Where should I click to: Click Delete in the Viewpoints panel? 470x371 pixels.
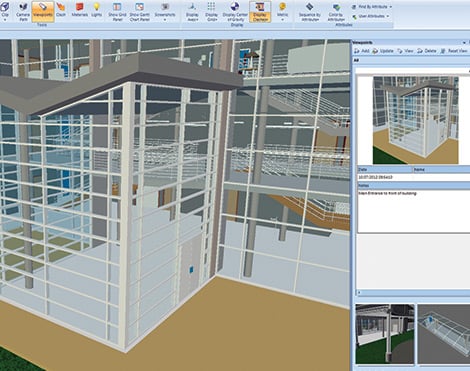click(427, 51)
